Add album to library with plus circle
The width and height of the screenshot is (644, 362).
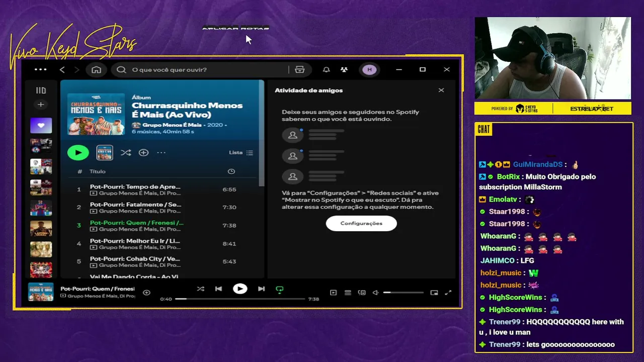pos(143,152)
